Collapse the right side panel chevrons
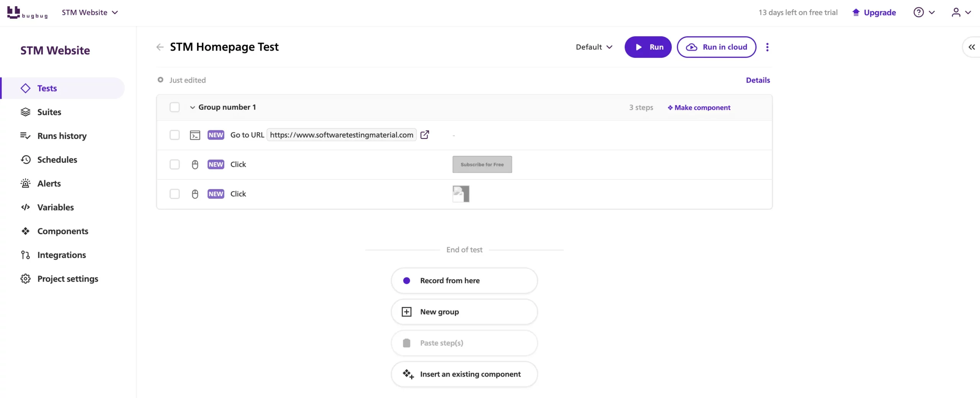 pyautogui.click(x=972, y=47)
